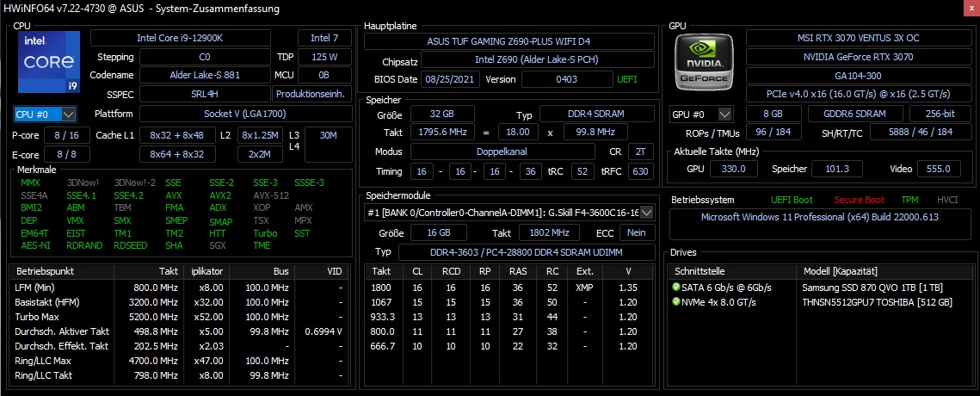Click the P-core 8 / 16 value
This screenshot has height=396, width=980.
(x=67, y=135)
